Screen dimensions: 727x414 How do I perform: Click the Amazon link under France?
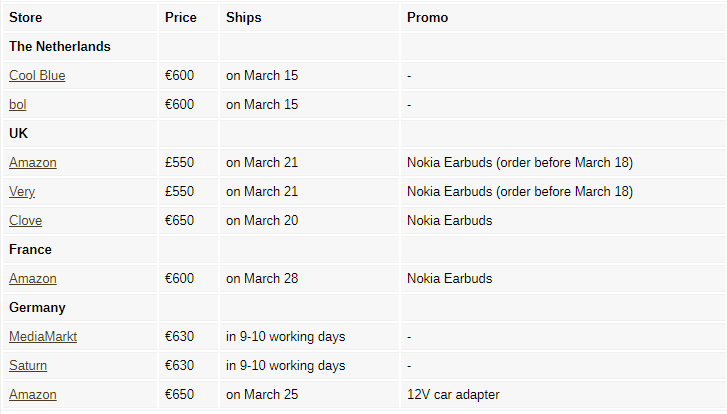point(33,278)
